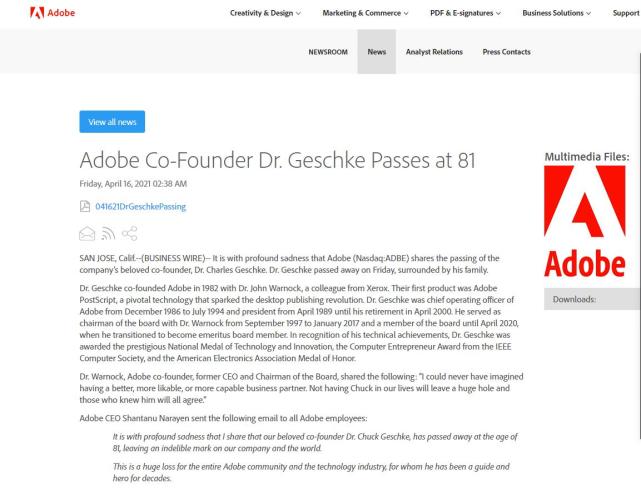641x489 pixels.
Task: Open the large Adobe logo multimedia thumbnail
Action: click(x=585, y=221)
